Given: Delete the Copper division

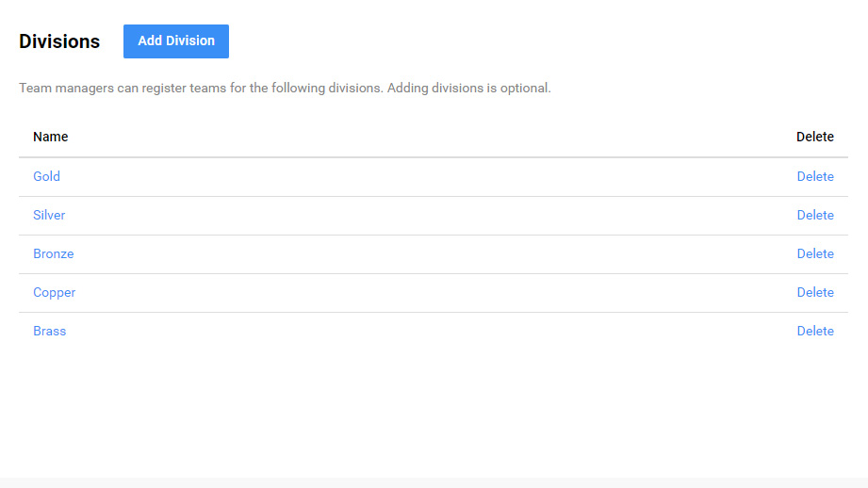Looking at the screenshot, I should coord(815,292).
